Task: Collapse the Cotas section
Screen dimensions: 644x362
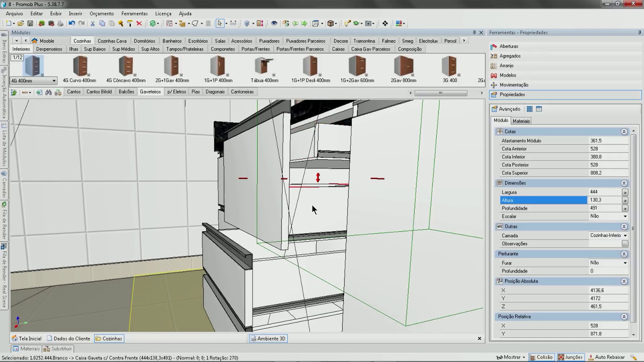Action: pyautogui.click(x=624, y=132)
